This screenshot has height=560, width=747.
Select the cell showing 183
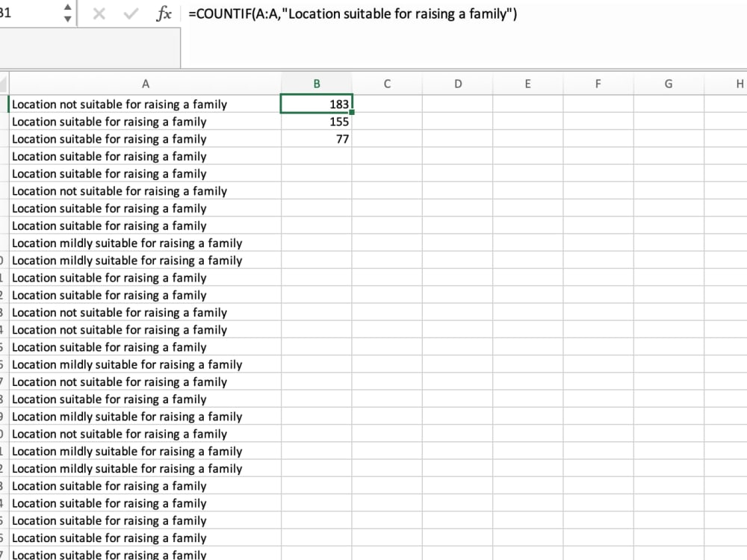pos(317,104)
